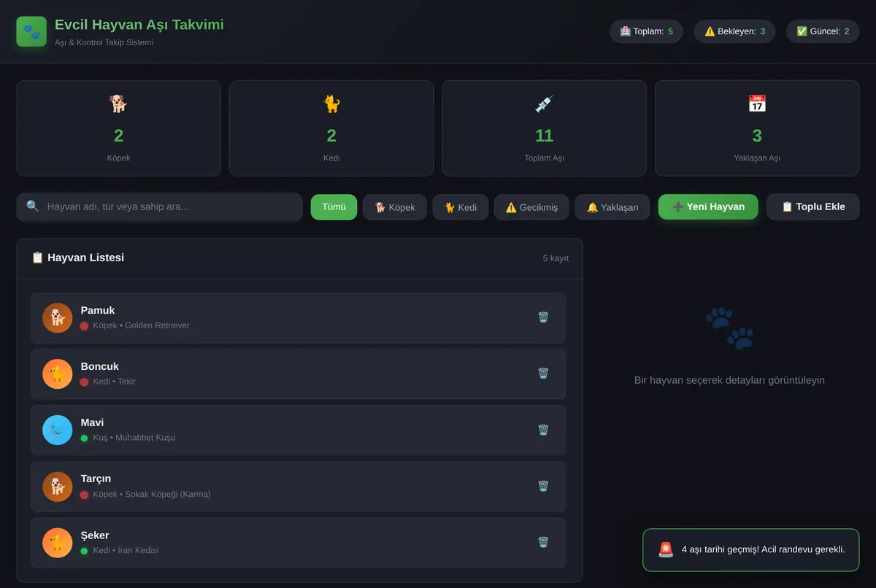Select the Tarçın list entry
The image size is (876, 588).
(298, 487)
